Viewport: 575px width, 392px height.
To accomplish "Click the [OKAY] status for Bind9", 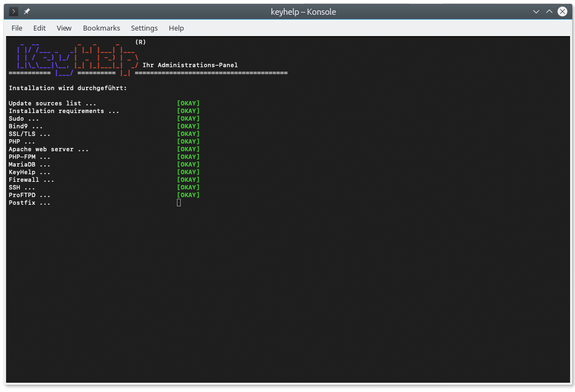I will tap(188, 127).
